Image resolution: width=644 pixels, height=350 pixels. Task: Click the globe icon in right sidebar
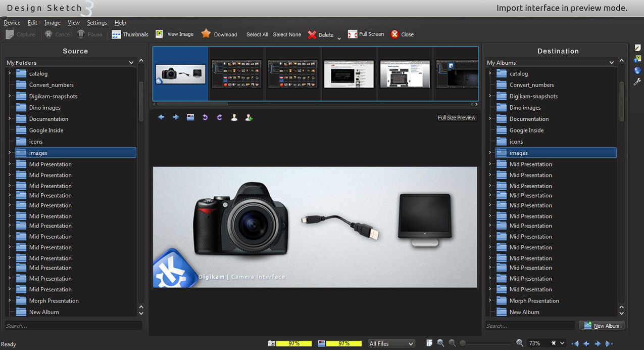(637, 70)
